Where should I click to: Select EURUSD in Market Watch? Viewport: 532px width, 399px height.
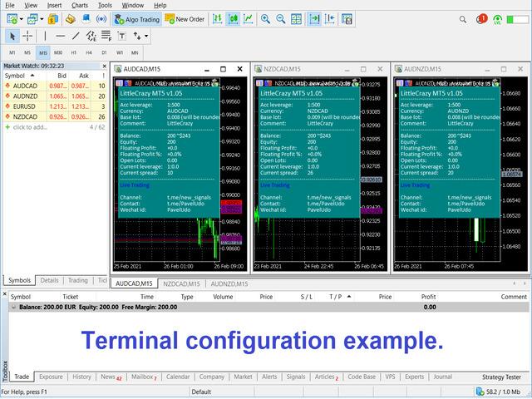click(25, 106)
